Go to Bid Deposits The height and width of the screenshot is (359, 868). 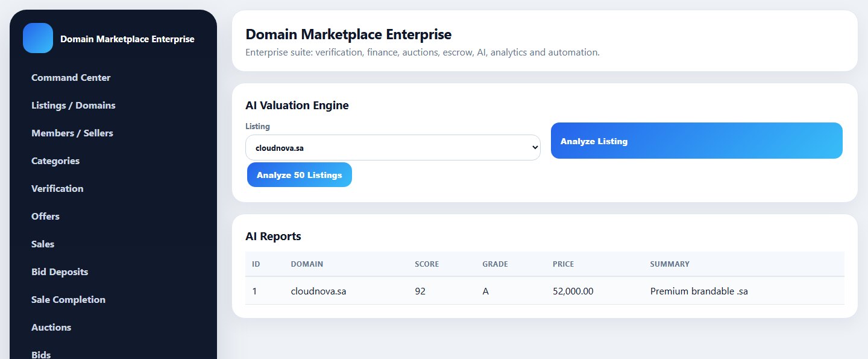point(60,272)
